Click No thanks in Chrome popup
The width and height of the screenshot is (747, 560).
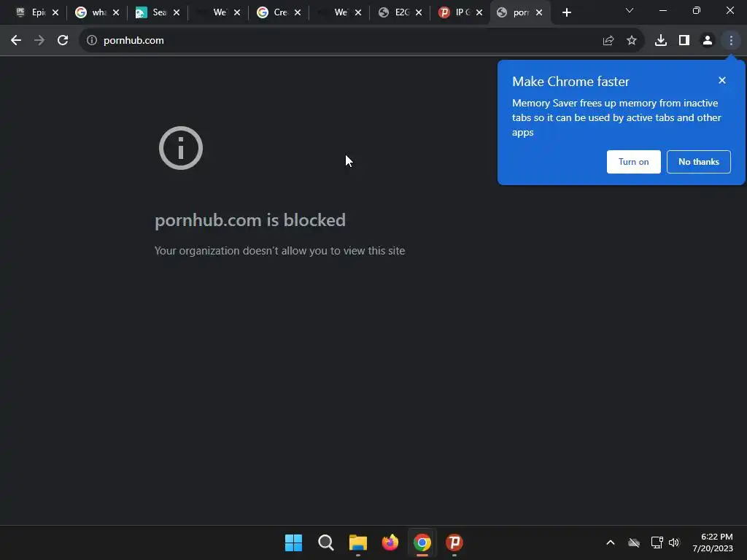coord(698,162)
